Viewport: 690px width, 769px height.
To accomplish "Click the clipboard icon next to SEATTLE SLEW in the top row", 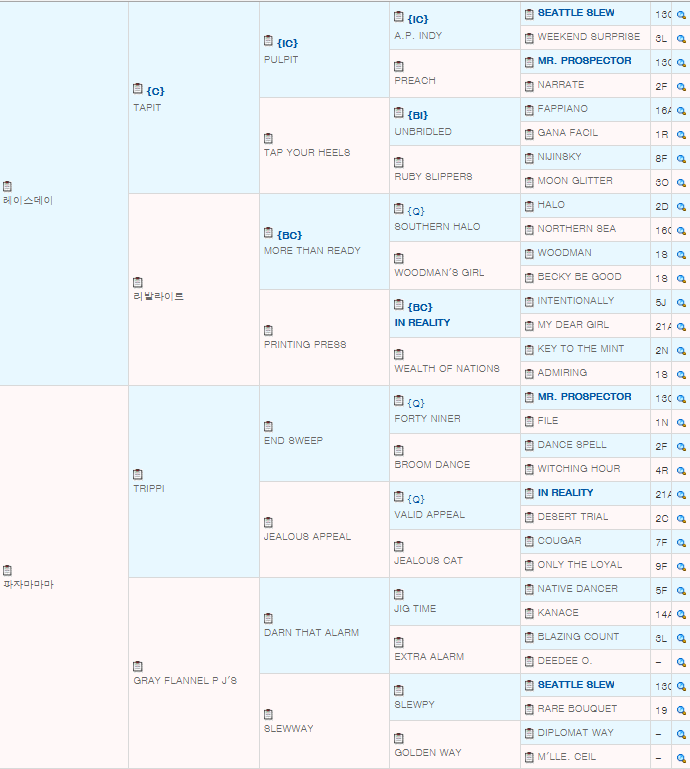I will pos(529,14).
